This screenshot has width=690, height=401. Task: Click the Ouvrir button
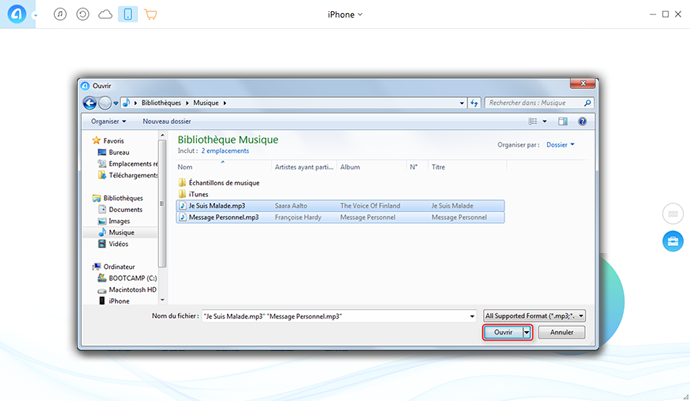503,332
